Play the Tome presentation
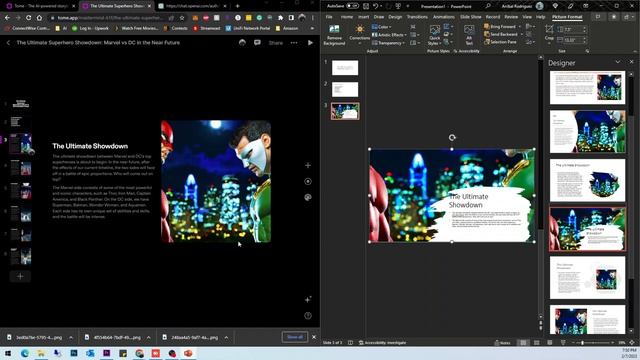The height and width of the screenshot is (360, 640). [310, 42]
